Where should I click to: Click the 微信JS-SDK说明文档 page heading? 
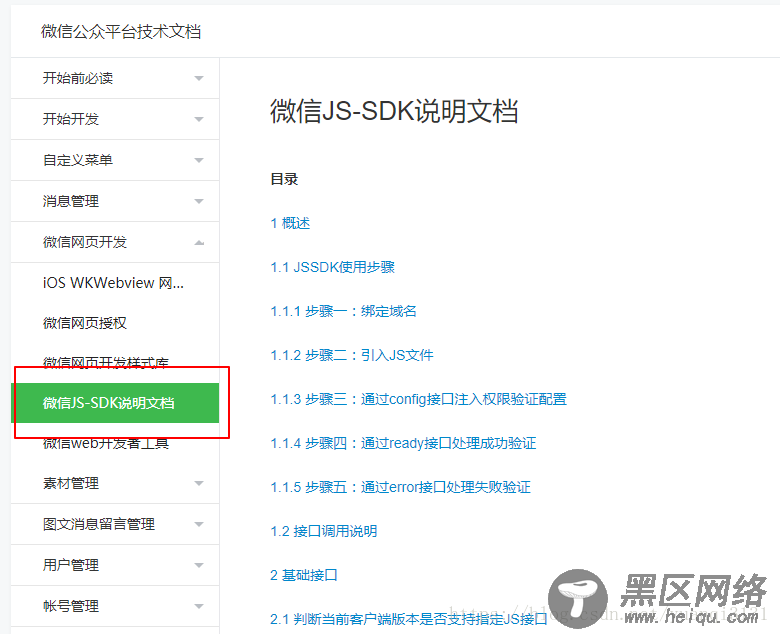394,111
